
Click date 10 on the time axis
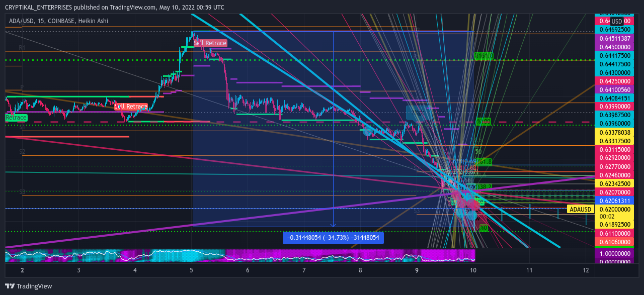(x=473, y=270)
